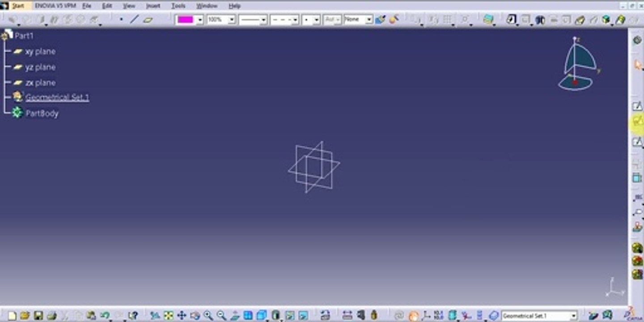Open the File menu
The height and width of the screenshot is (322, 644).
click(x=87, y=6)
